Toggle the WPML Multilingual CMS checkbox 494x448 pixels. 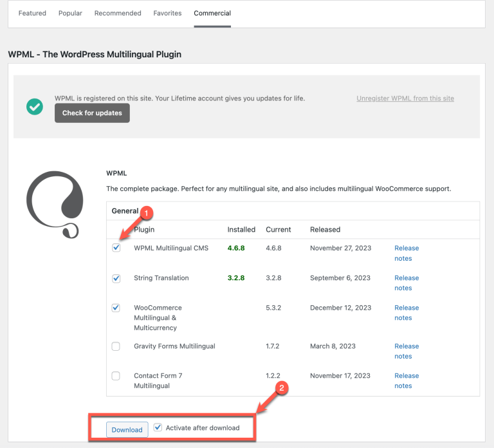[x=116, y=248]
